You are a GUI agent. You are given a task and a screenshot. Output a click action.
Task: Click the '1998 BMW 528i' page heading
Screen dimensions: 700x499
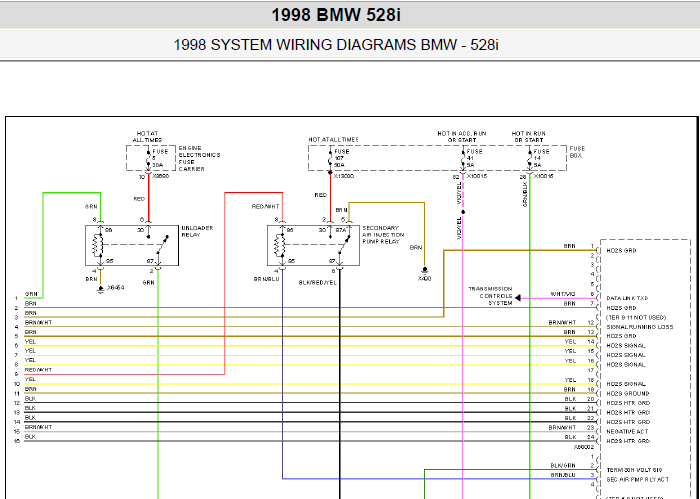click(336, 15)
